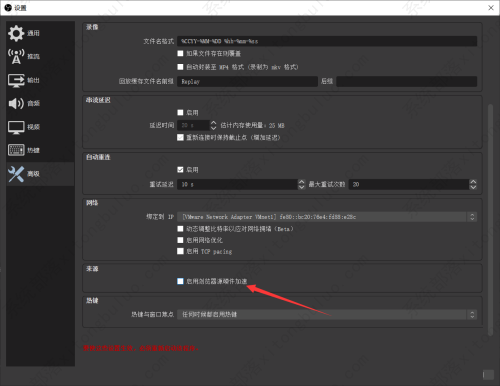Click the OBS logo in the title bar
500x386 pixels.
8,7
